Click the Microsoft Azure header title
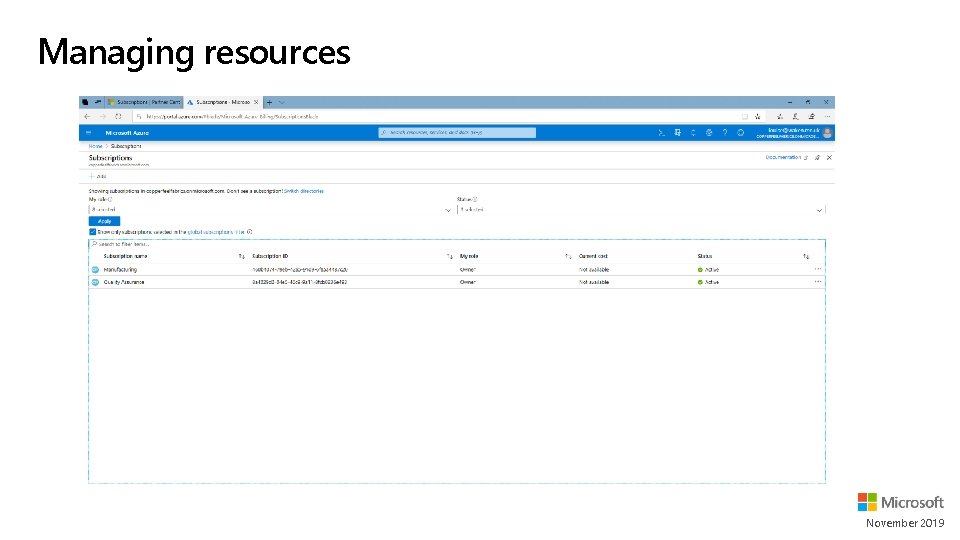This screenshot has height=540, width=960. (x=127, y=133)
